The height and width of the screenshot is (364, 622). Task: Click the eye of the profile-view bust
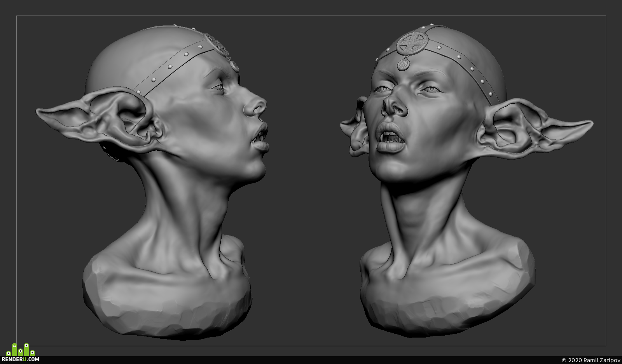pyautogui.click(x=218, y=87)
